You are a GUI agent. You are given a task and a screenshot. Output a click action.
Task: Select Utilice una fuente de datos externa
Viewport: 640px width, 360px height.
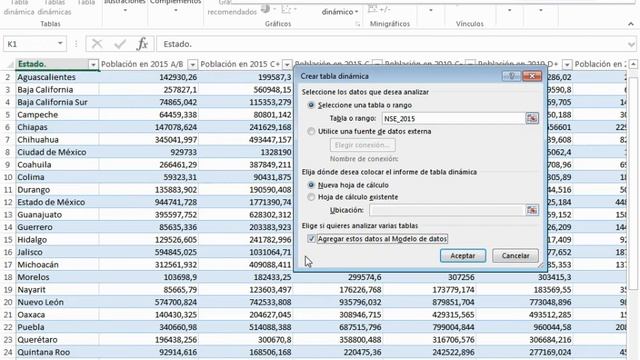(311, 131)
